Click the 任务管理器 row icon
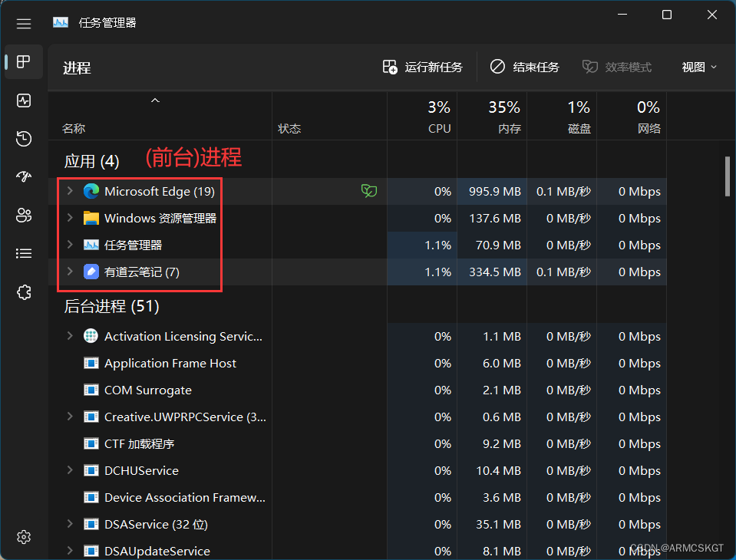The image size is (736, 560). tap(91, 245)
